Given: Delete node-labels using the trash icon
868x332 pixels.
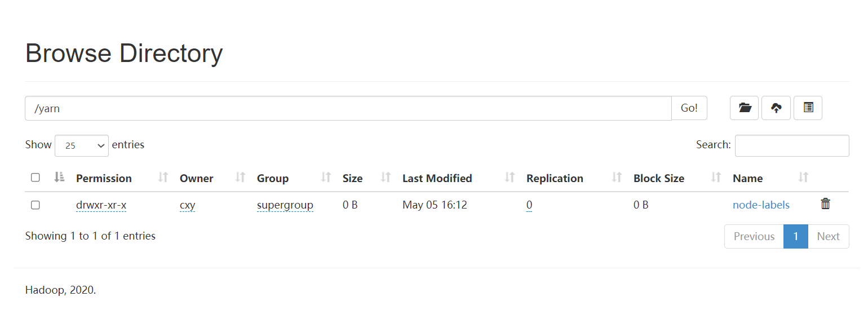Looking at the screenshot, I should 825,204.
